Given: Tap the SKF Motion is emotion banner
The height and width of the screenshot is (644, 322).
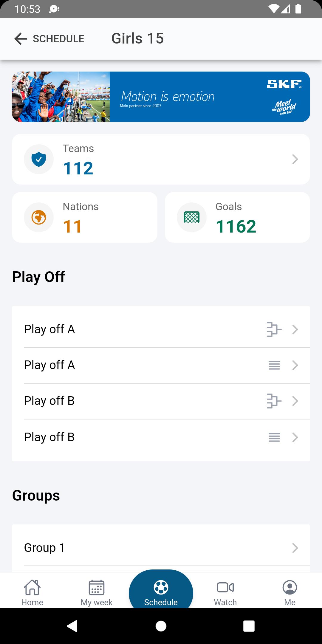Looking at the screenshot, I should (161, 97).
